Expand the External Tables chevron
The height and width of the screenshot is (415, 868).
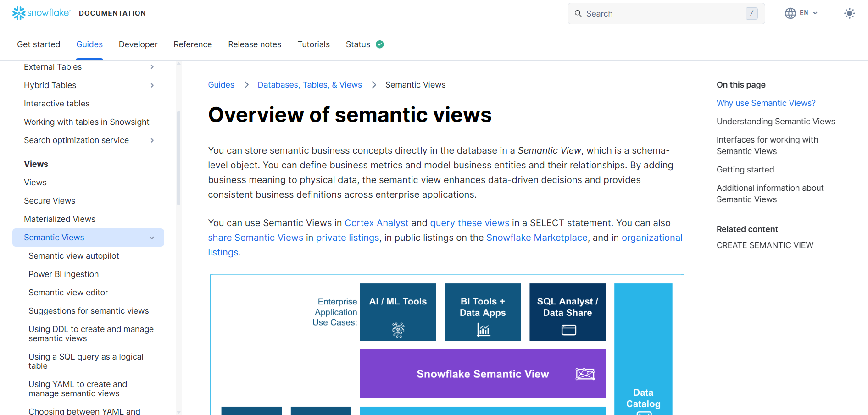pyautogui.click(x=152, y=67)
